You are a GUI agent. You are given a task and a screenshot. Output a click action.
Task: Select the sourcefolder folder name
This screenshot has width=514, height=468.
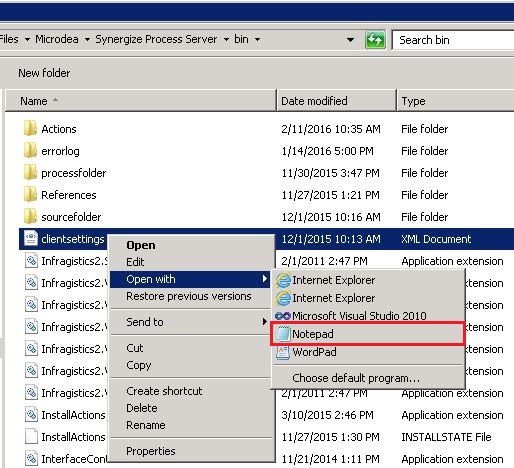pyautogui.click(x=71, y=217)
